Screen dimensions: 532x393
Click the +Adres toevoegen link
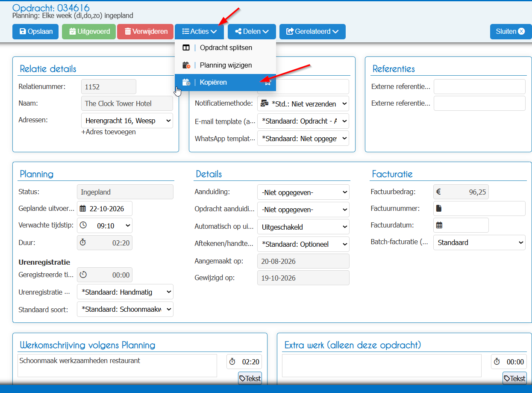109,132
